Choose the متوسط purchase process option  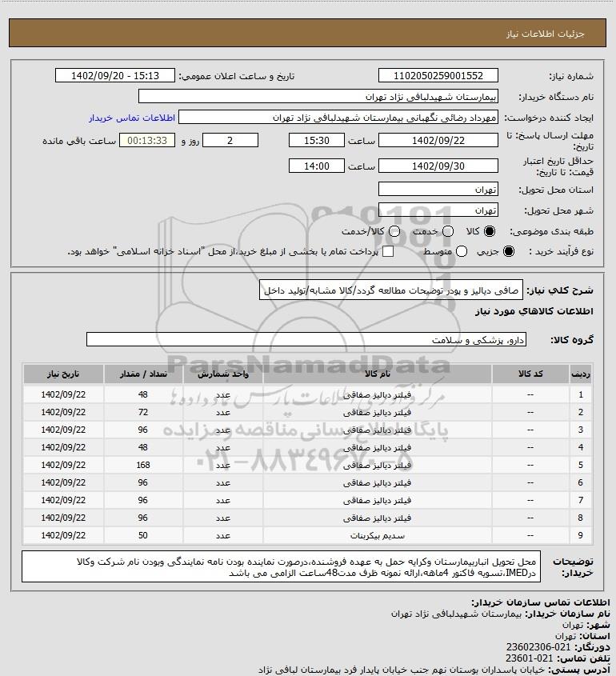pyautogui.click(x=462, y=251)
